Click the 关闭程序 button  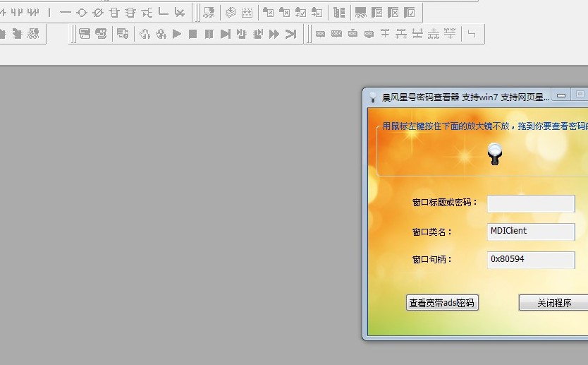[554, 303]
